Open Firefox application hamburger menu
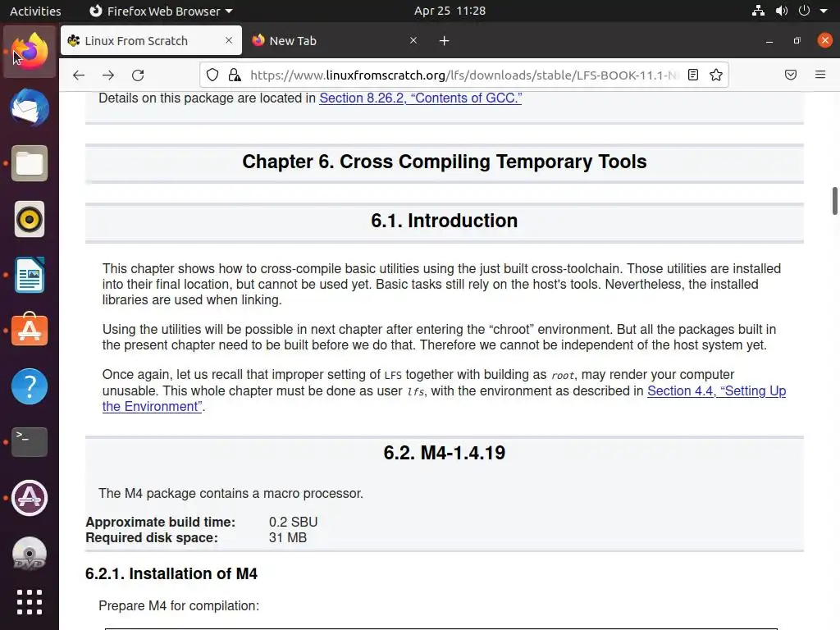The height and width of the screenshot is (630, 840). click(820, 75)
